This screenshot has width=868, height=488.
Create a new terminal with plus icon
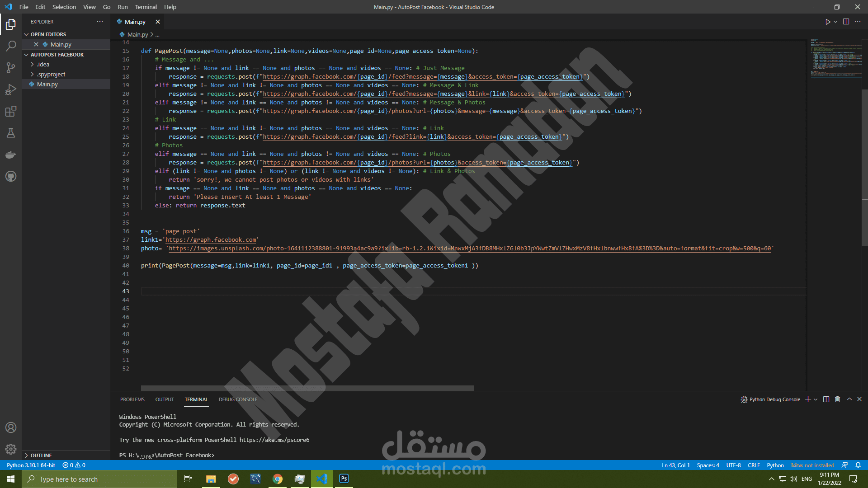[x=808, y=399]
